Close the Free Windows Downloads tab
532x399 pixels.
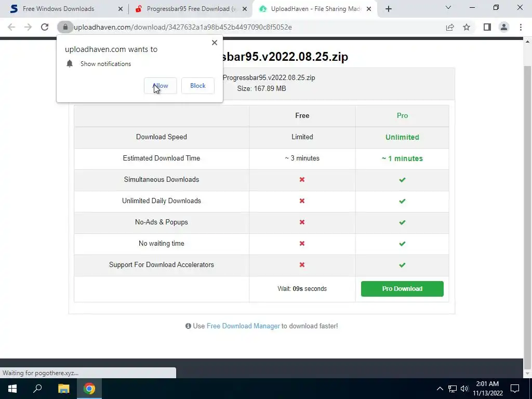coord(121,9)
